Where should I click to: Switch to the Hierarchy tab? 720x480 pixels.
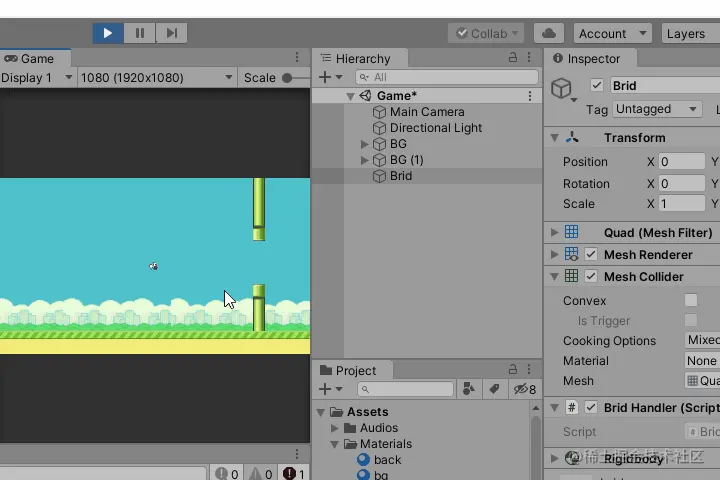coord(360,59)
